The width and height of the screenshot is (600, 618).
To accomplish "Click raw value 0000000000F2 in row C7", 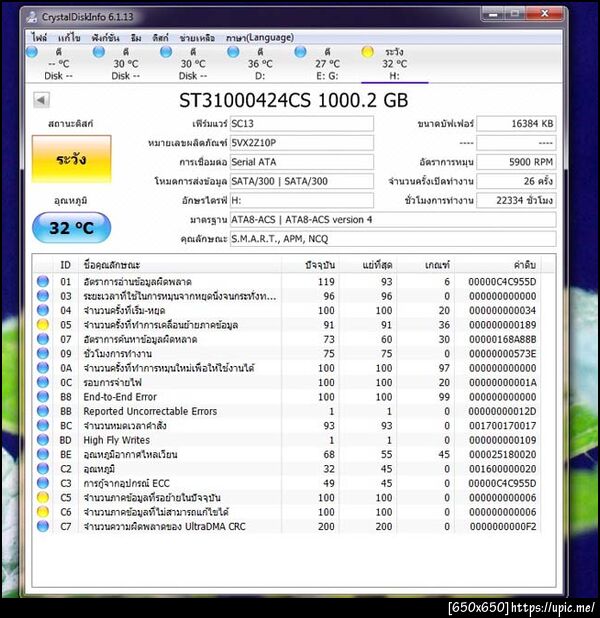I will point(502,526).
